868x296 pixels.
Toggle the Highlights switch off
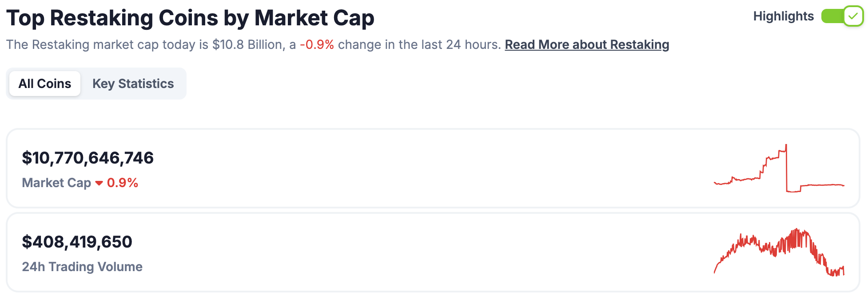coord(842,16)
